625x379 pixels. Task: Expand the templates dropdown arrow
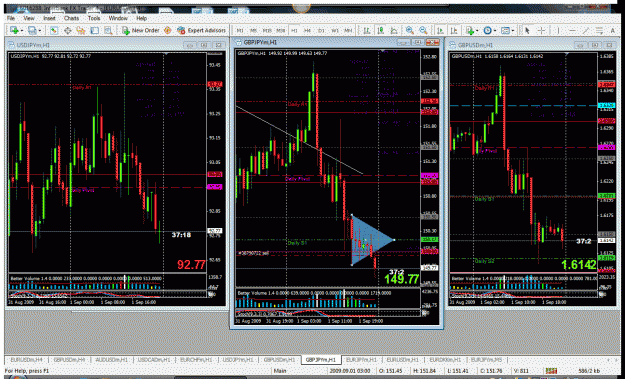pos(513,30)
